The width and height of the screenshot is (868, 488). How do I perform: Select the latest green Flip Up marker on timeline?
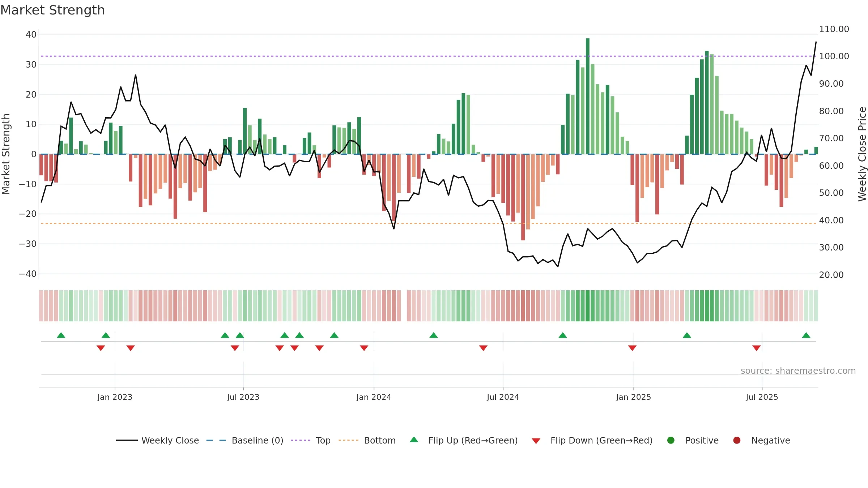coord(806,335)
